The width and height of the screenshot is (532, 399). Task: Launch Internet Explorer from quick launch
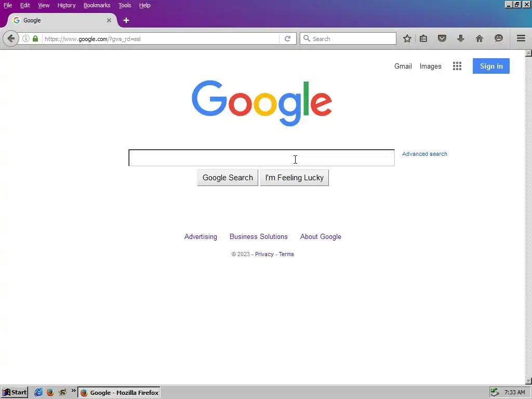[38, 392]
